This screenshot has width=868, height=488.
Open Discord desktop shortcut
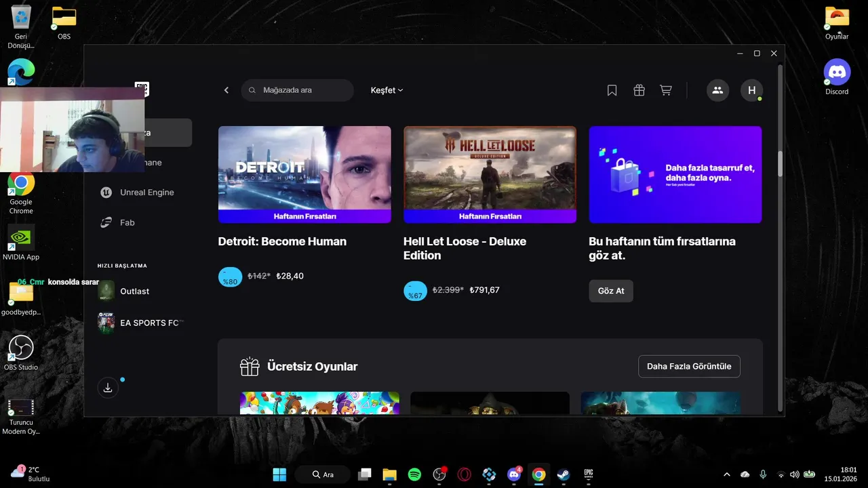(x=837, y=77)
